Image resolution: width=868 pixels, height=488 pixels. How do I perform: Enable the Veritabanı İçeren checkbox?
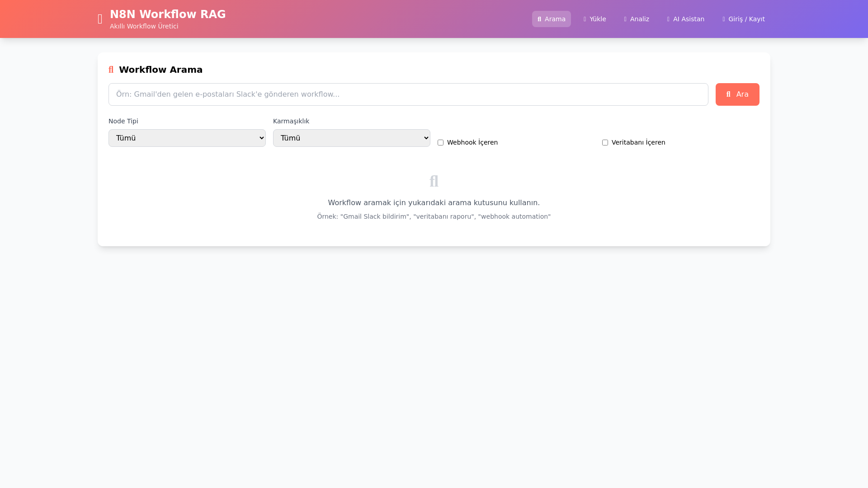point(605,142)
